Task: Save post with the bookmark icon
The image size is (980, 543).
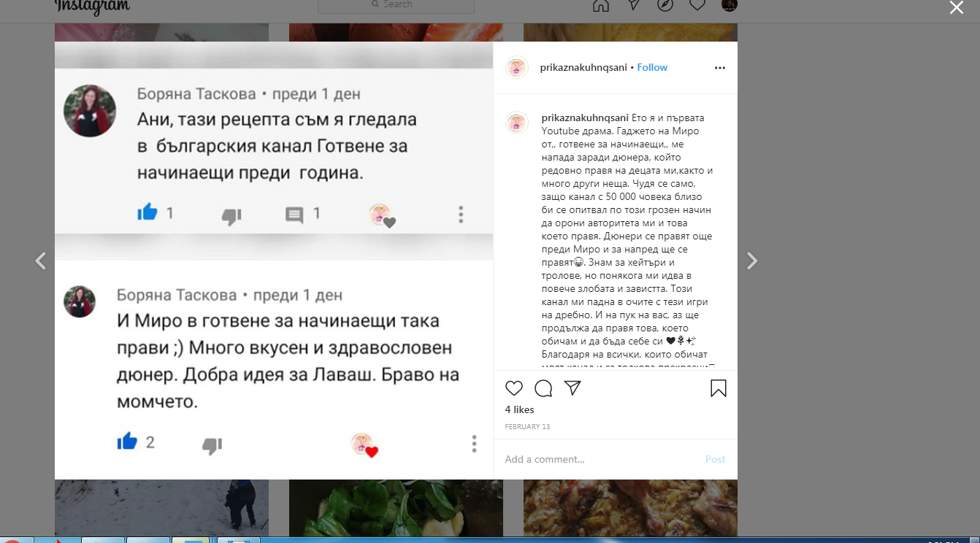Action: tap(719, 388)
